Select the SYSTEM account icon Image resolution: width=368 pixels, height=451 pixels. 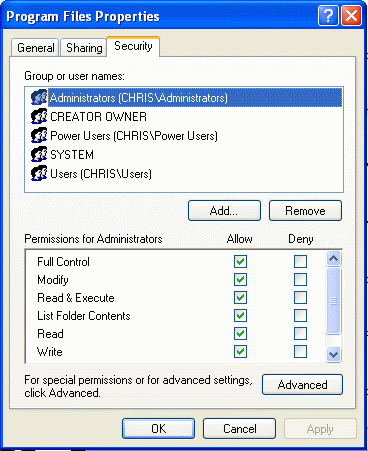pyautogui.click(x=39, y=154)
